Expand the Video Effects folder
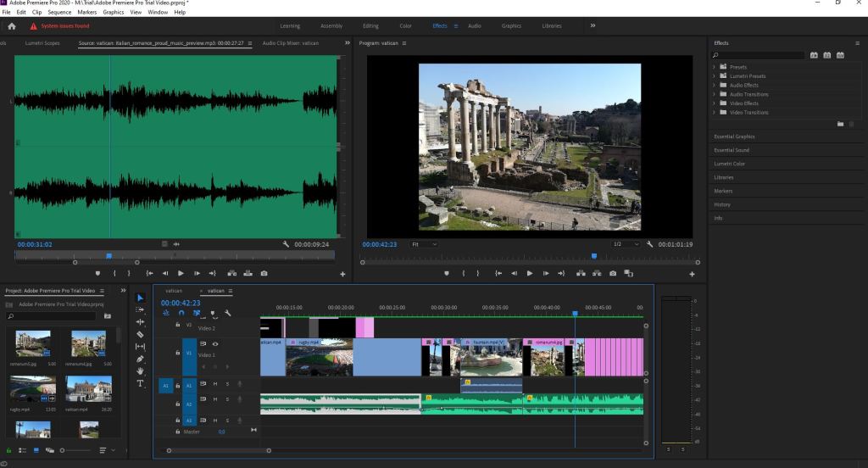 (x=715, y=103)
